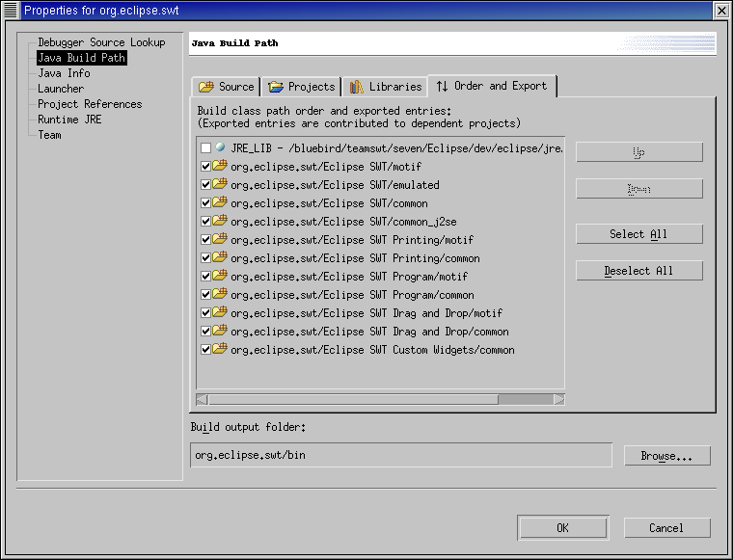Click the horizontal scrollbar left arrow
733x560 pixels.
(202, 399)
